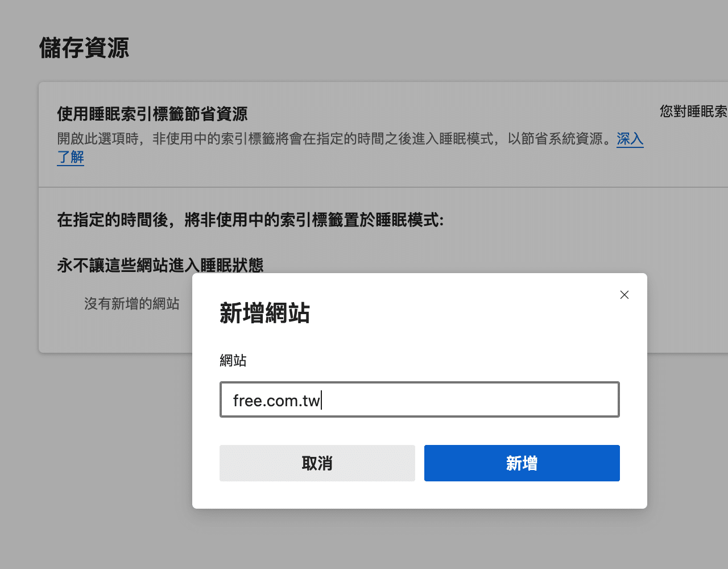Click the 沒有新增的網站 text
The height and width of the screenshot is (569, 728).
pyautogui.click(x=132, y=304)
